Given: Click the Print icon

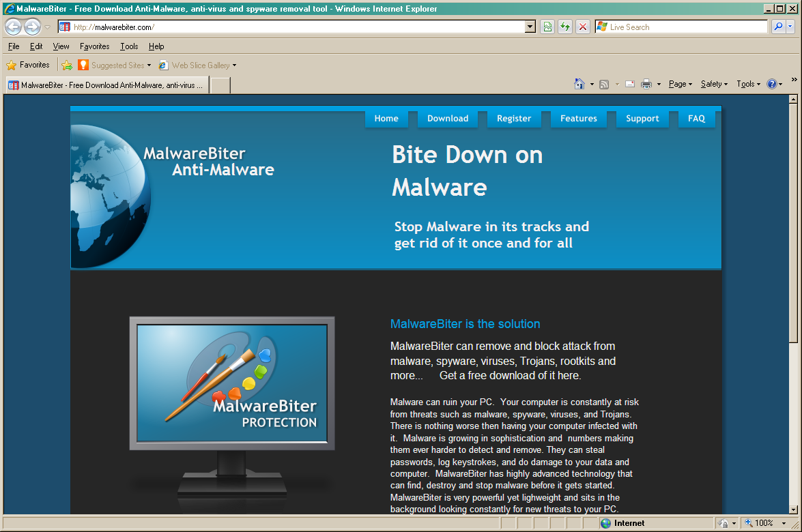Looking at the screenshot, I should 646,85.
